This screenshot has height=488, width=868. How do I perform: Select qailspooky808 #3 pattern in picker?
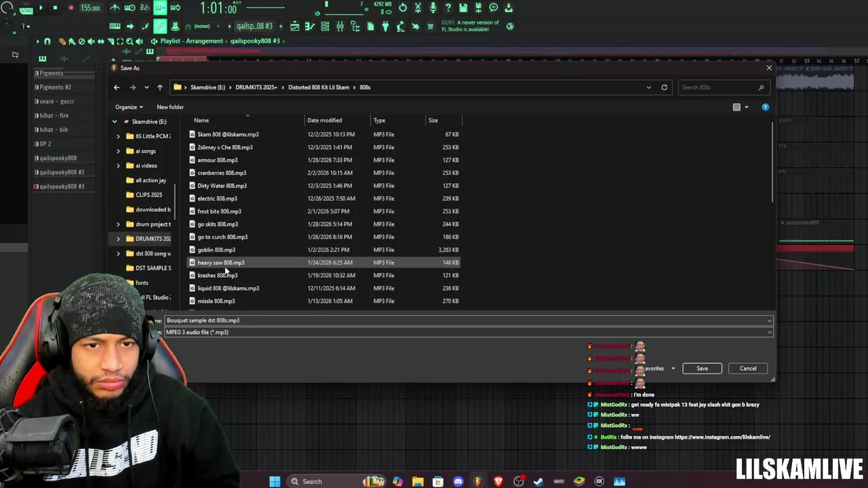(62, 186)
